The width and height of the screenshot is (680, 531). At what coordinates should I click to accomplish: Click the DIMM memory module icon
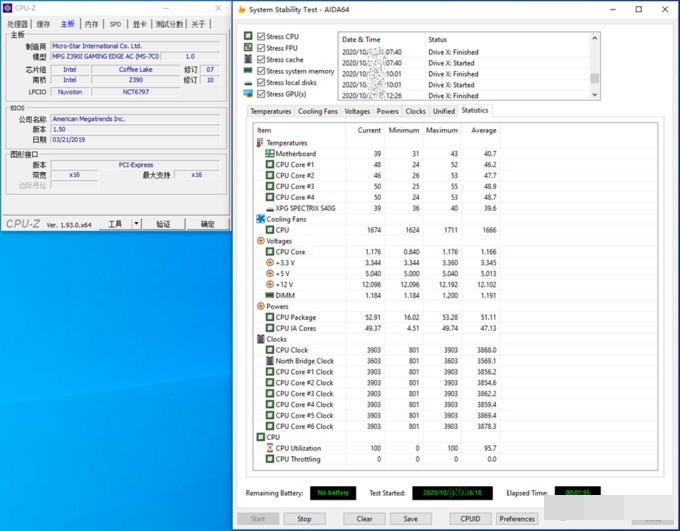point(269,296)
